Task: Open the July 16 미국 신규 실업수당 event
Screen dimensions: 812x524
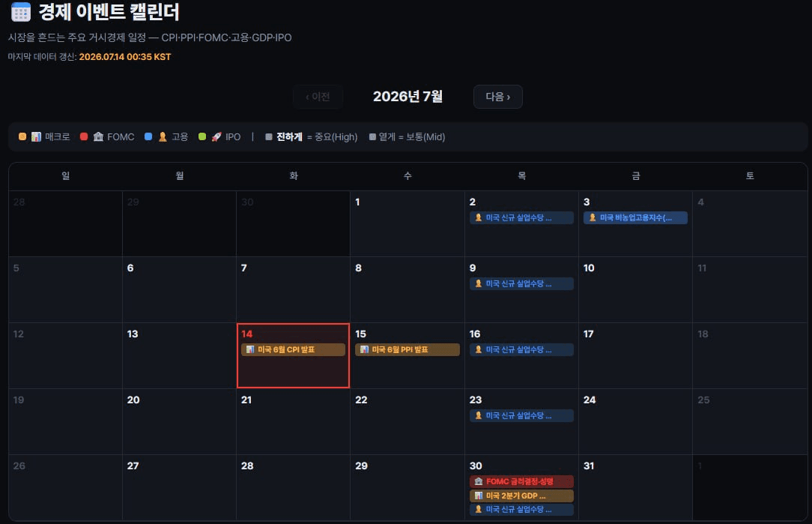Action: [521, 349]
